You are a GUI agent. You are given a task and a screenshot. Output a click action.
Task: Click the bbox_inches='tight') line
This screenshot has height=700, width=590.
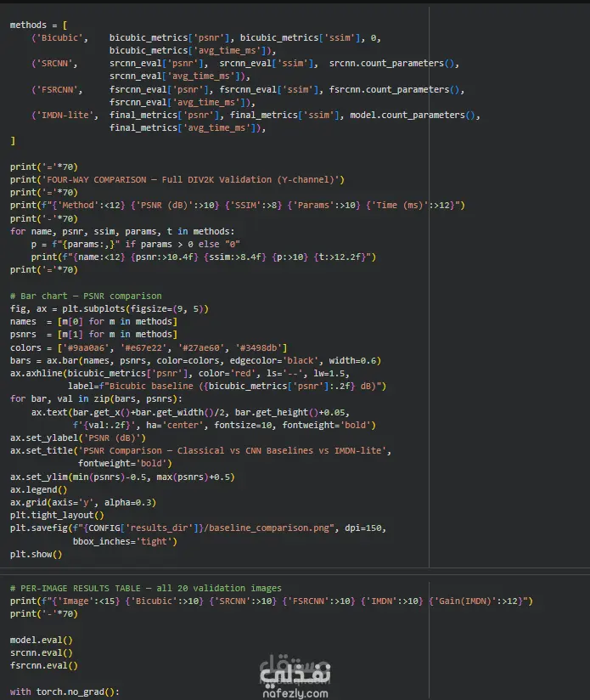(x=125, y=541)
